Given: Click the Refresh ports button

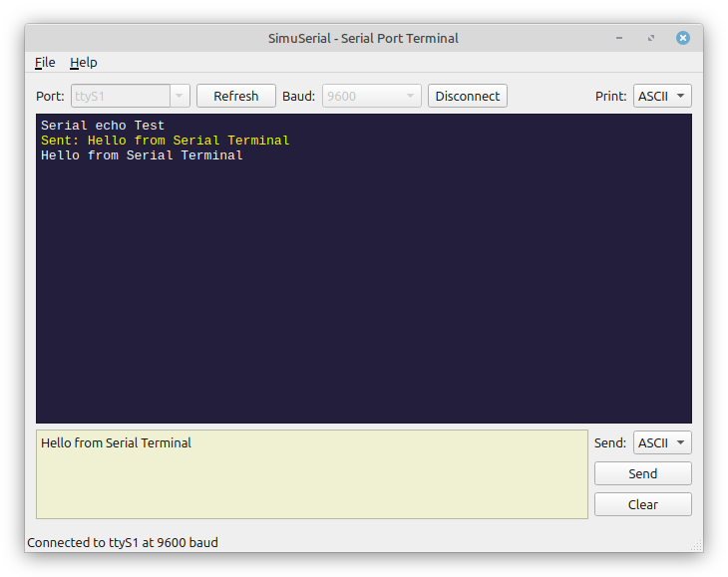Looking at the screenshot, I should (236, 96).
